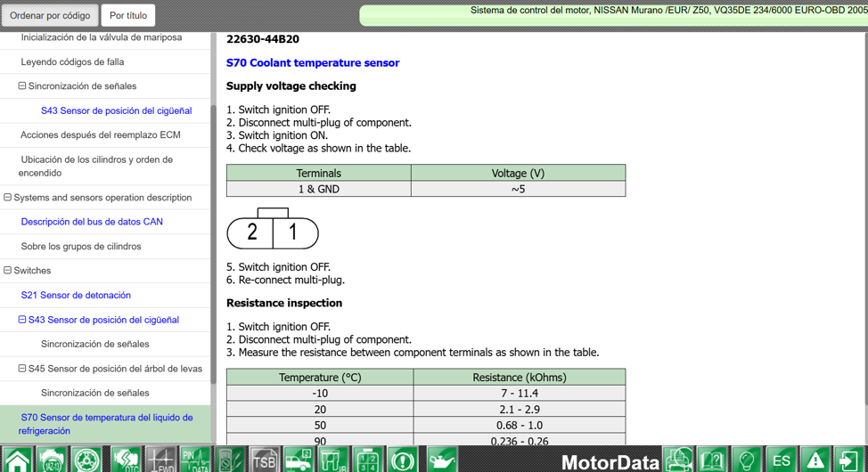Open Sincronización de señales under S45
Viewport: 868px width, 472px height.
95,393
